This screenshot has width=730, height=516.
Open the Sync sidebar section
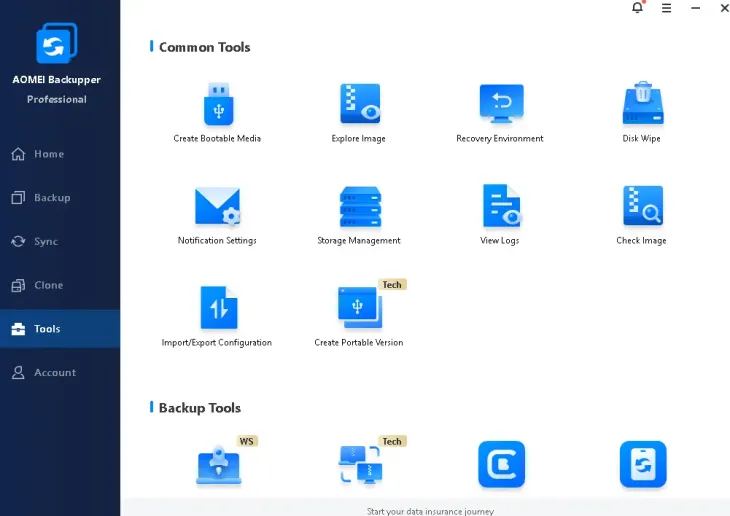46,241
